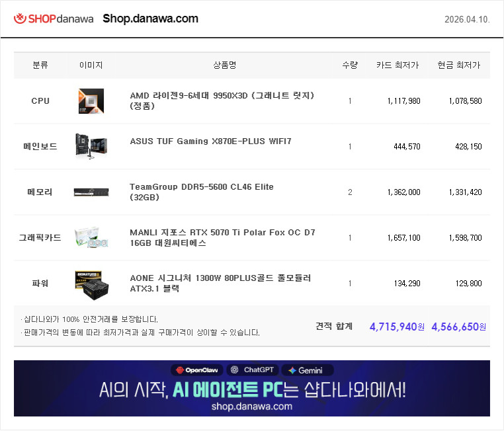Click the 파워 category label

[x=40, y=284]
